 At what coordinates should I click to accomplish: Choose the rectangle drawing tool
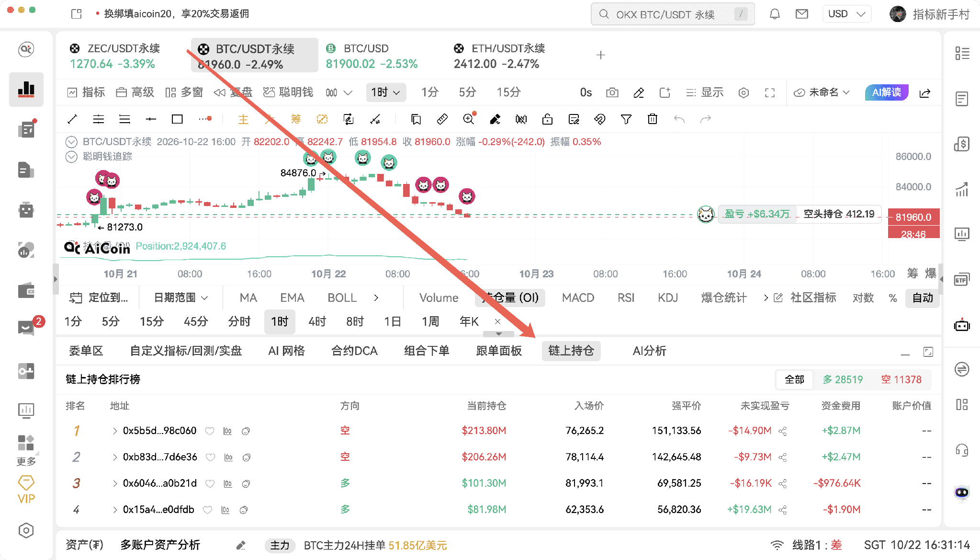coord(177,119)
